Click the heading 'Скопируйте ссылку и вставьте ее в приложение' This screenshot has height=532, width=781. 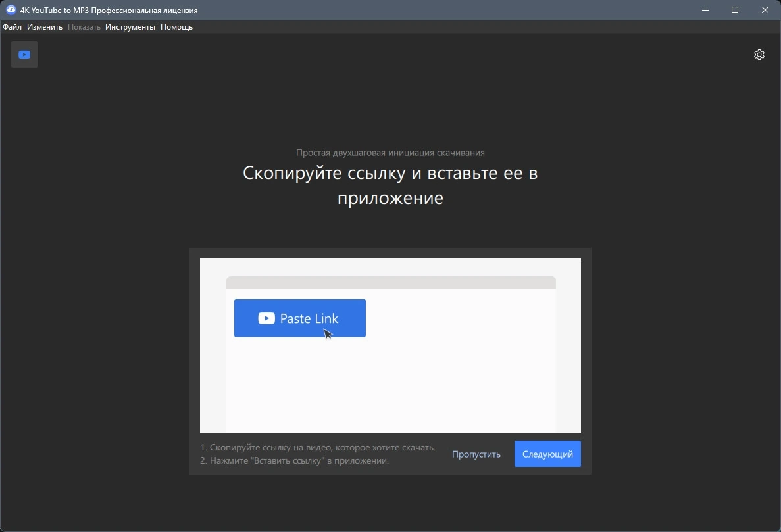click(391, 185)
